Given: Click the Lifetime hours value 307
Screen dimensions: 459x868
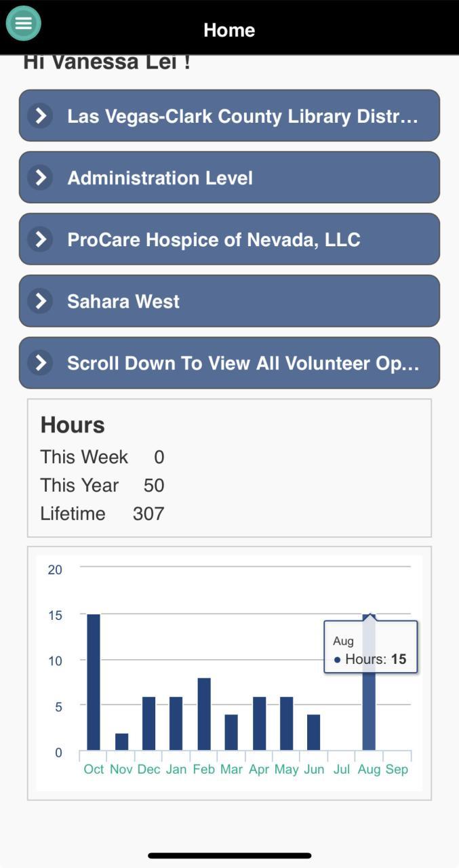Looking at the screenshot, I should click(x=148, y=513).
